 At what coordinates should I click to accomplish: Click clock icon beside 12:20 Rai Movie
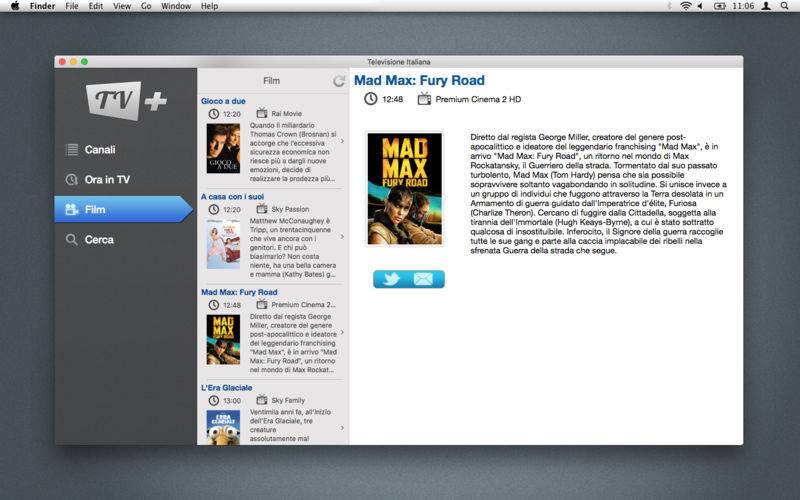(x=214, y=114)
